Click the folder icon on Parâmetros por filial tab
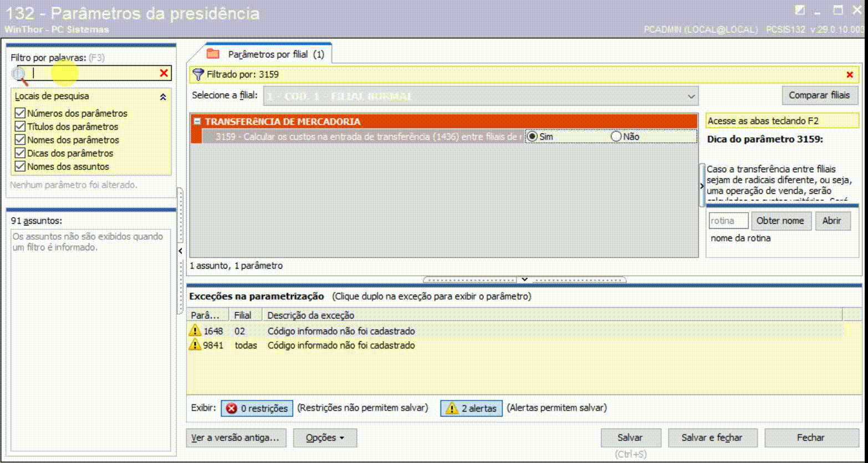The height and width of the screenshot is (463, 868). point(213,54)
